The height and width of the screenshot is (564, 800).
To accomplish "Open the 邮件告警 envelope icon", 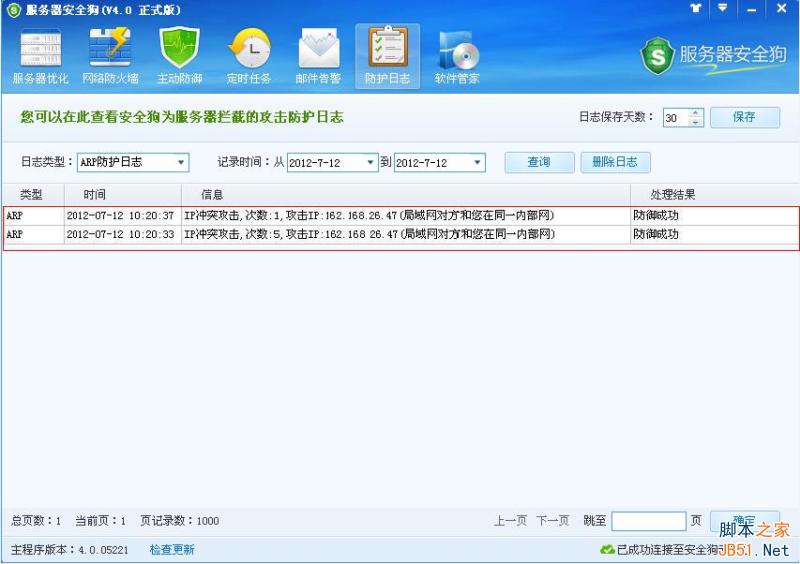I will pos(318,56).
